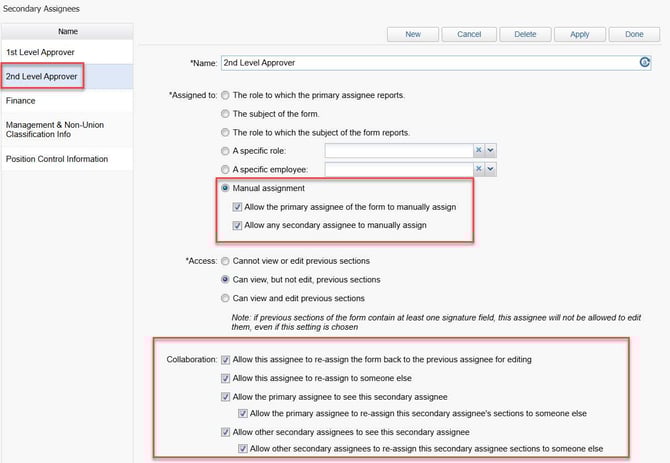
Task: Select 'Can view and edit previous sections'
Action: [x=225, y=298]
